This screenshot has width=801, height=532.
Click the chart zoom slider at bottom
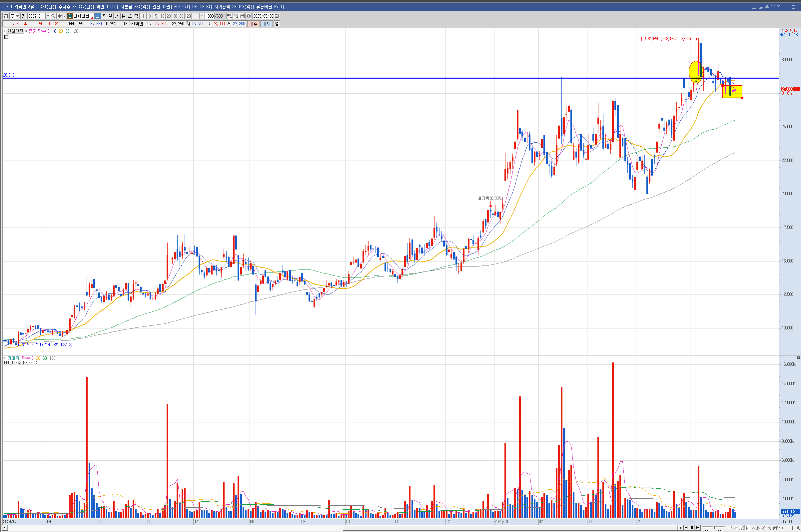click(x=714, y=527)
